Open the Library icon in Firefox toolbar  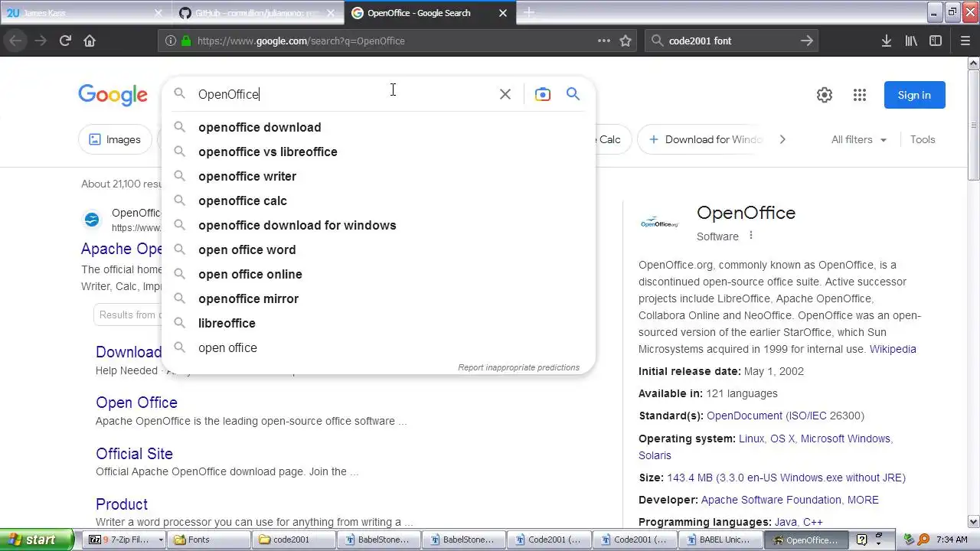pos(911,41)
